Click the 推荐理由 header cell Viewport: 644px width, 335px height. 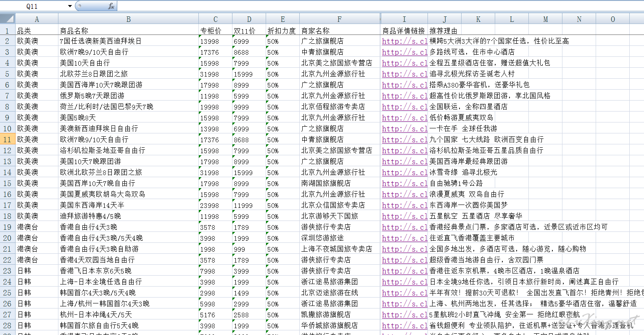pos(444,31)
